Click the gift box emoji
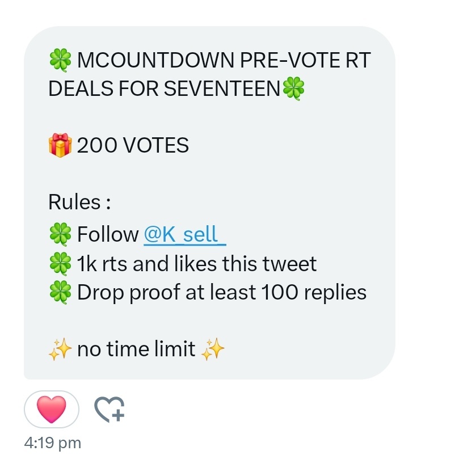Image resolution: width=476 pixels, height=476 pixels. (60, 145)
